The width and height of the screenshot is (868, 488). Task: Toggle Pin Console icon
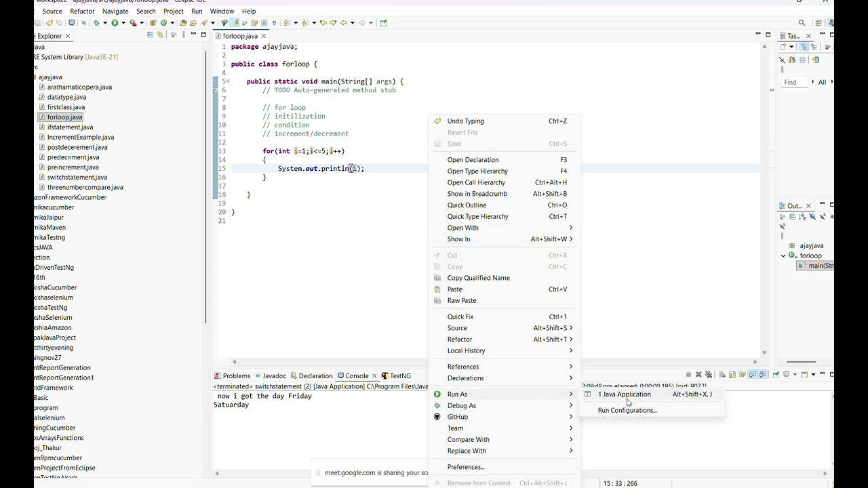tap(776, 374)
